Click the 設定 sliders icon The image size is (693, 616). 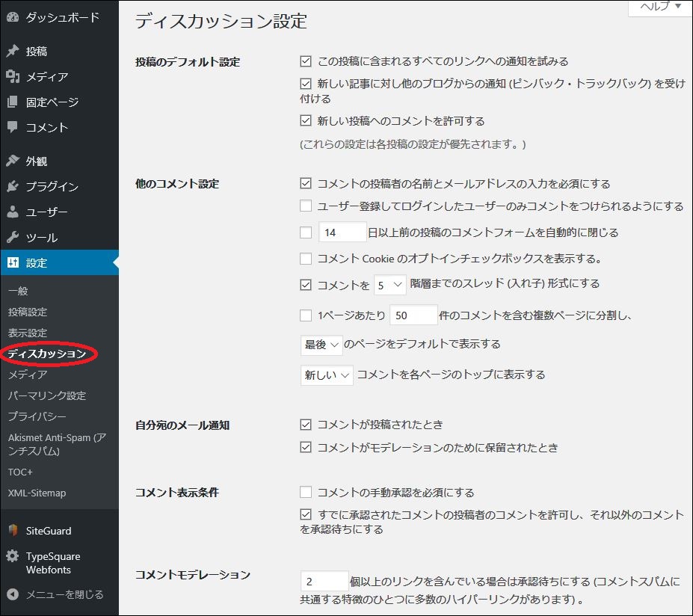13,262
